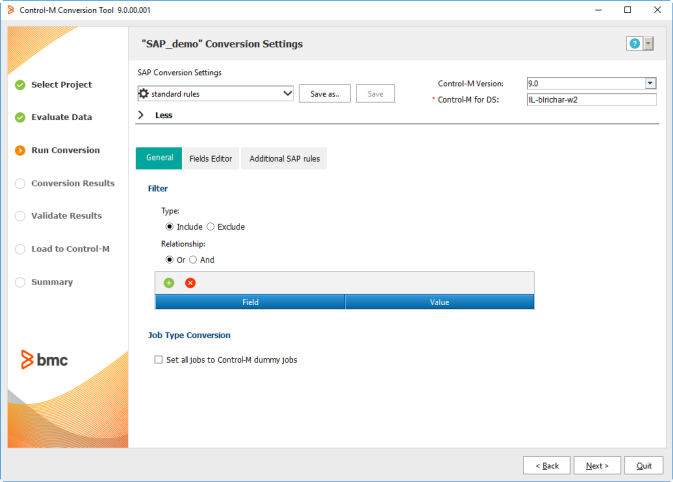Click the Save as.. button

[325, 94]
